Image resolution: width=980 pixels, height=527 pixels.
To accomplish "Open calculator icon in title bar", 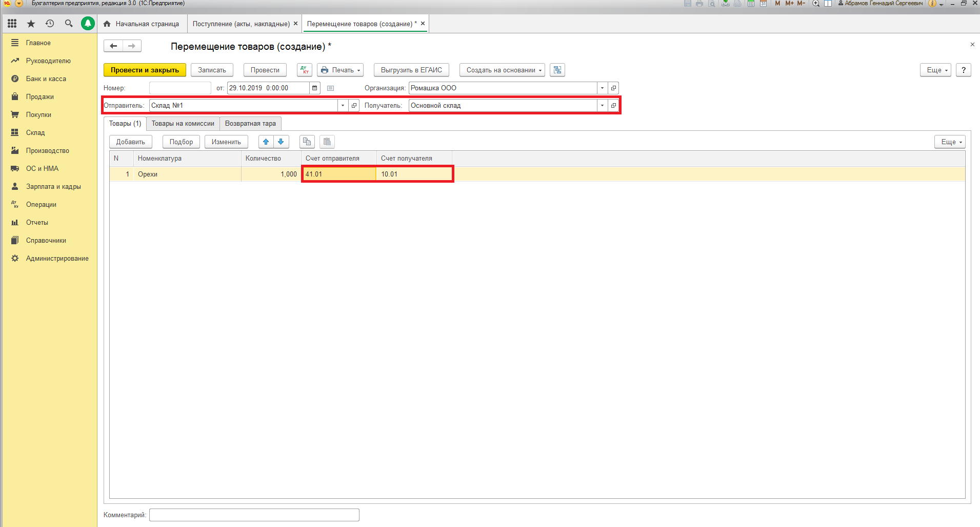I will pos(751,4).
